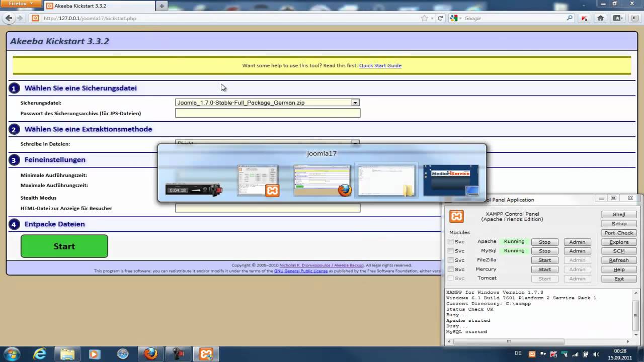Click the forward navigation arrow
The width and height of the screenshot is (644, 362).
(x=20, y=18)
